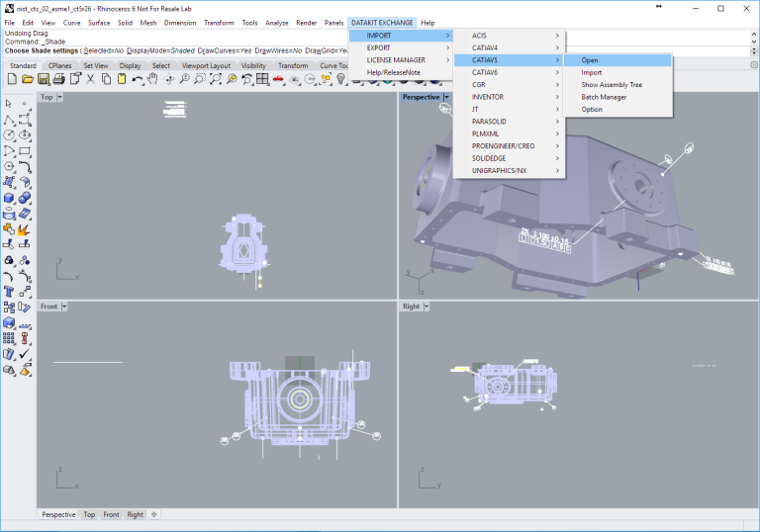Select the Pan hand tool
This screenshot has height=532, width=760.
point(152,79)
